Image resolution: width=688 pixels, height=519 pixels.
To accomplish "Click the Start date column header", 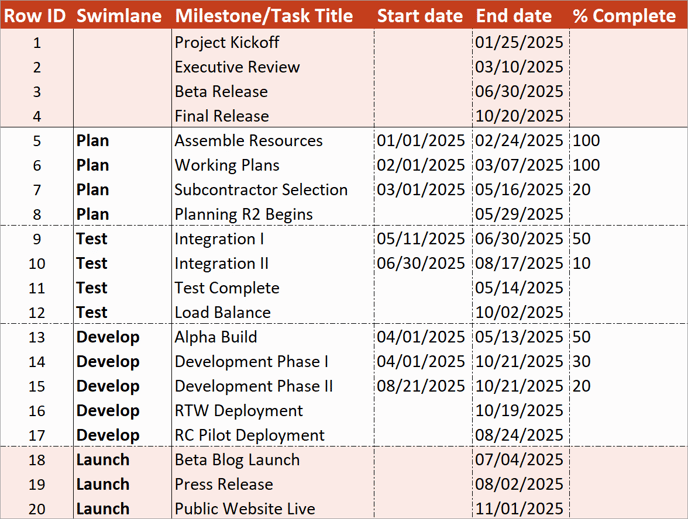I will point(421,15).
